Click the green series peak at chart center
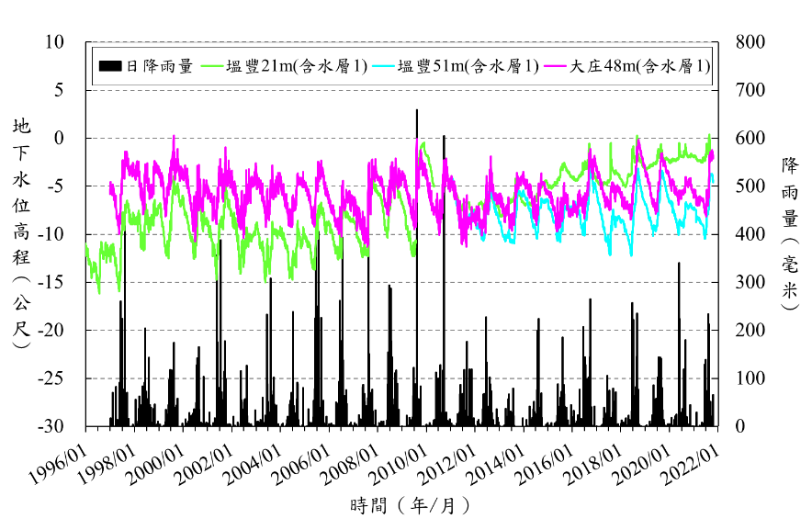The height and width of the screenshot is (530, 812). point(423,142)
